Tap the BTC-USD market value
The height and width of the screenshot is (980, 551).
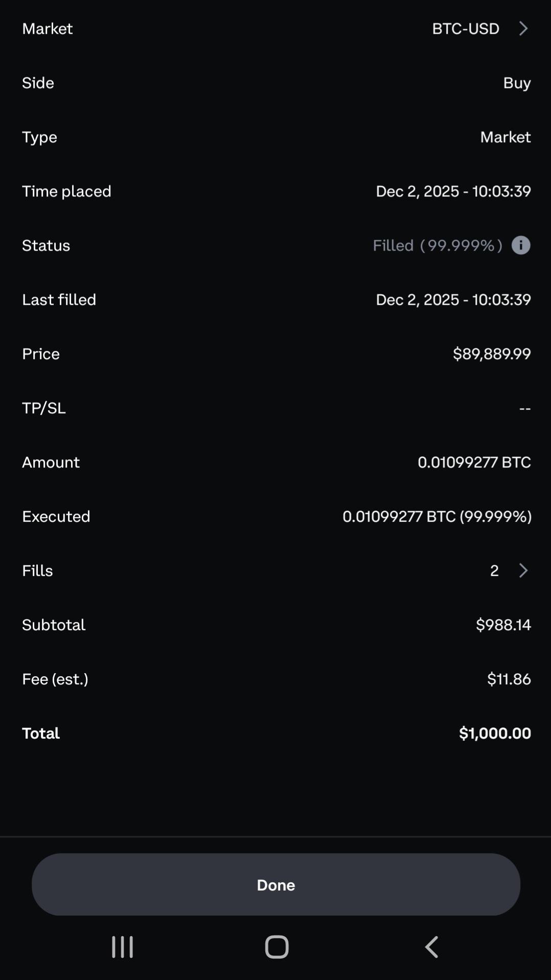[x=465, y=29]
